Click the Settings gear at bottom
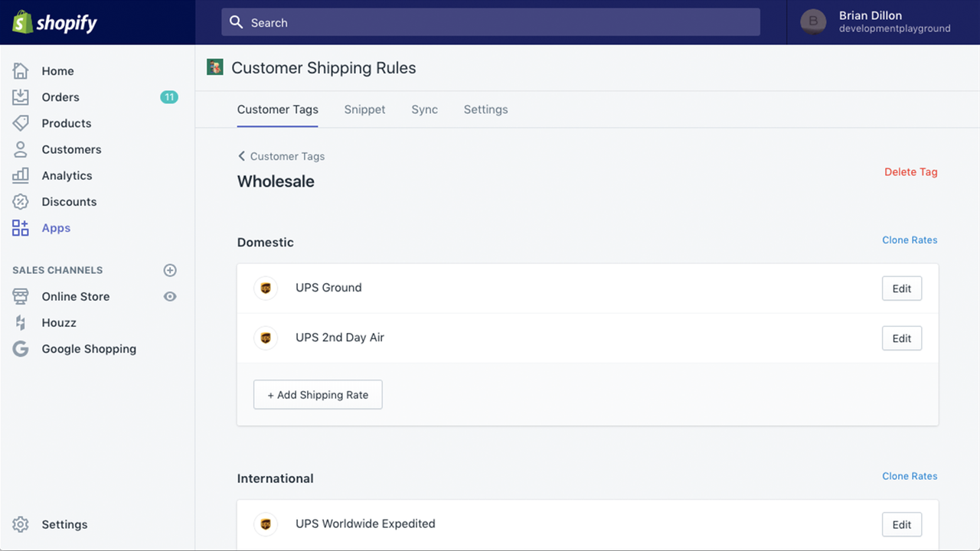980x551 pixels. (x=21, y=524)
